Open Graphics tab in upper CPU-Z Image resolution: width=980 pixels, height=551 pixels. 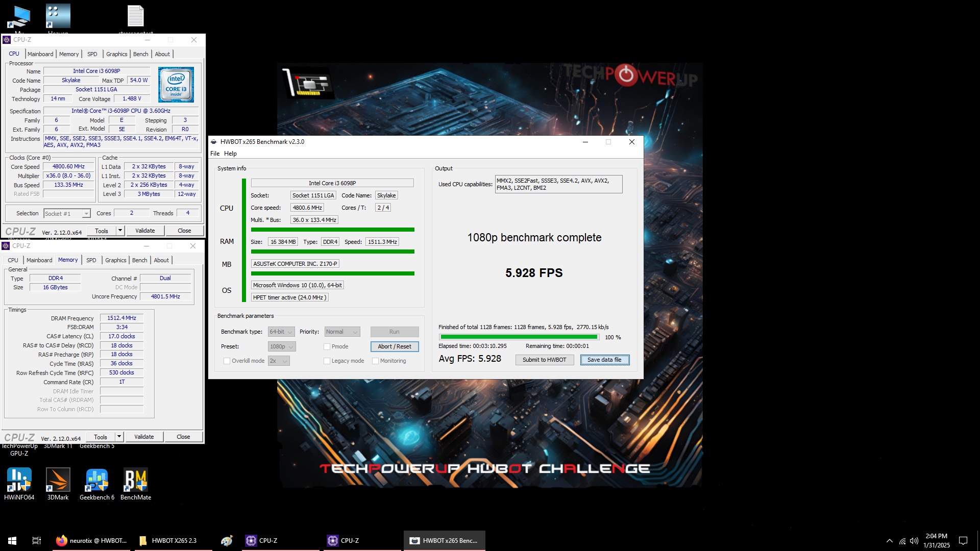tap(117, 54)
